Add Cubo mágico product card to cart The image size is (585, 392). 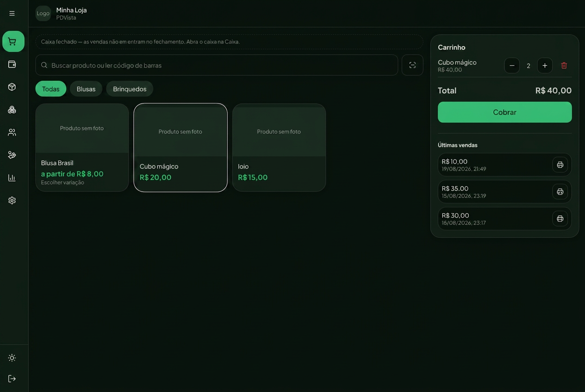(x=180, y=147)
